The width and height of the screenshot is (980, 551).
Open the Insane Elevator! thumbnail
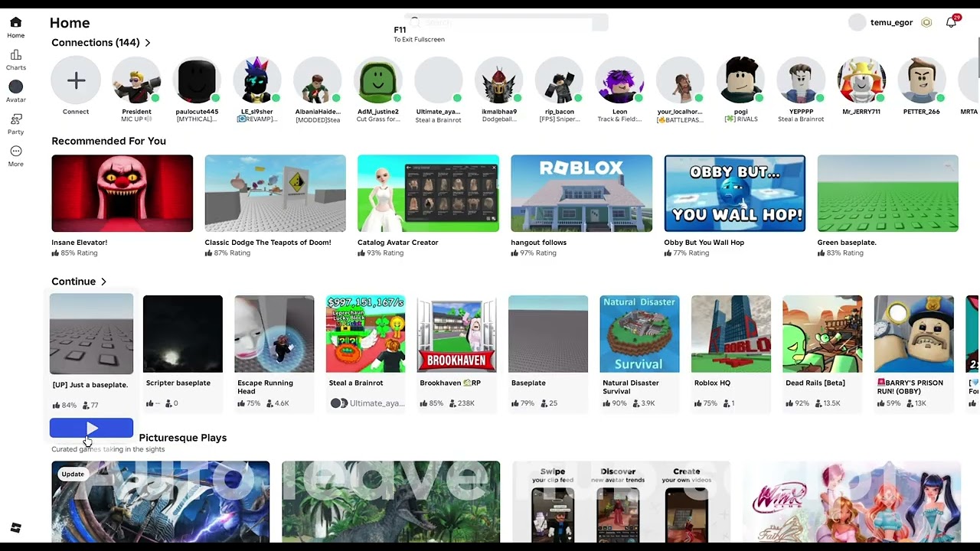coord(122,194)
